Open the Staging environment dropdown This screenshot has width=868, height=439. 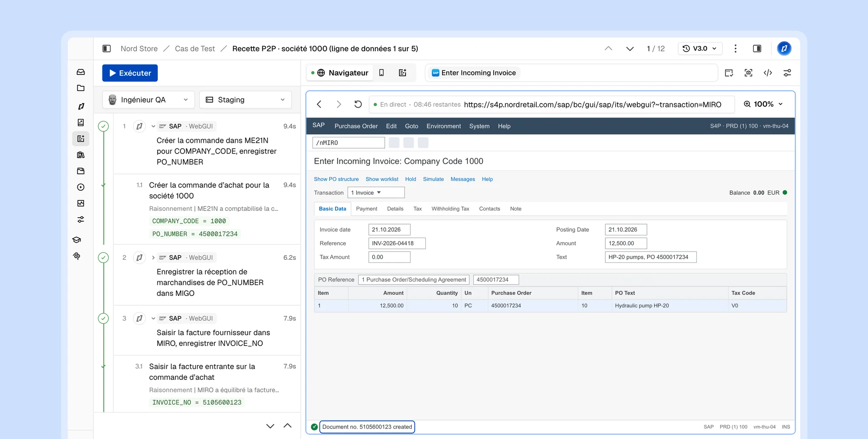click(x=245, y=100)
